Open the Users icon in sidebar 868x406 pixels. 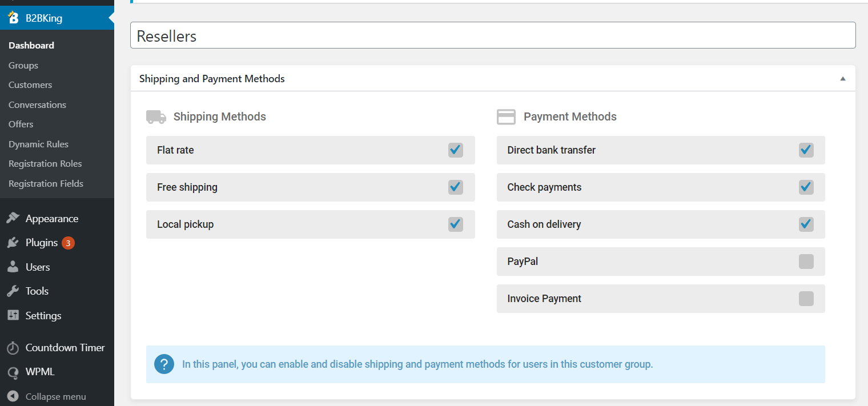pyautogui.click(x=14, y=267)
